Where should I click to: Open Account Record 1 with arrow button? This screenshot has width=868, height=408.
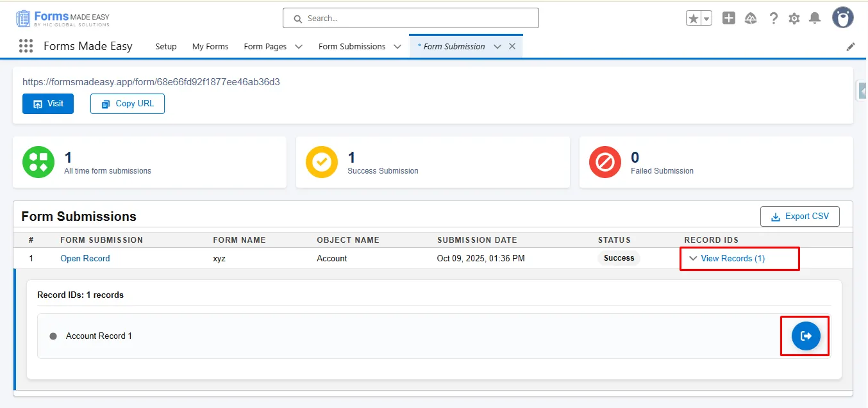pyautogui.click(x=806, y=336)
